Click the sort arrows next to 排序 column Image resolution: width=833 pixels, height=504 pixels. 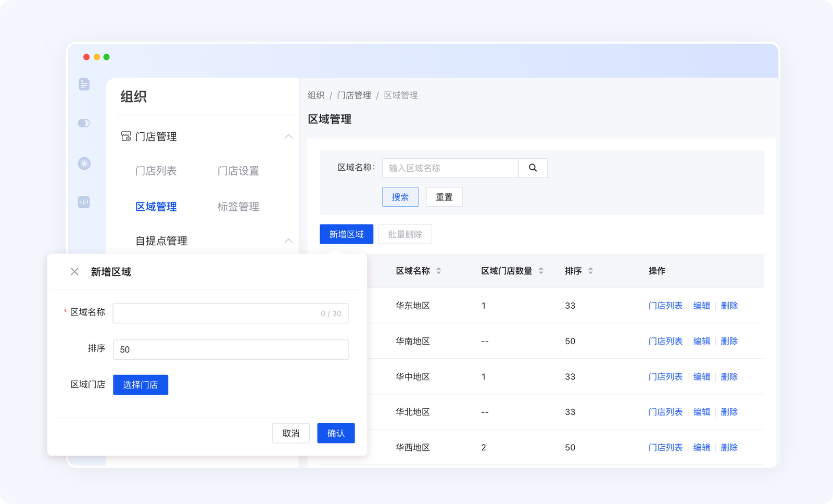590,270
